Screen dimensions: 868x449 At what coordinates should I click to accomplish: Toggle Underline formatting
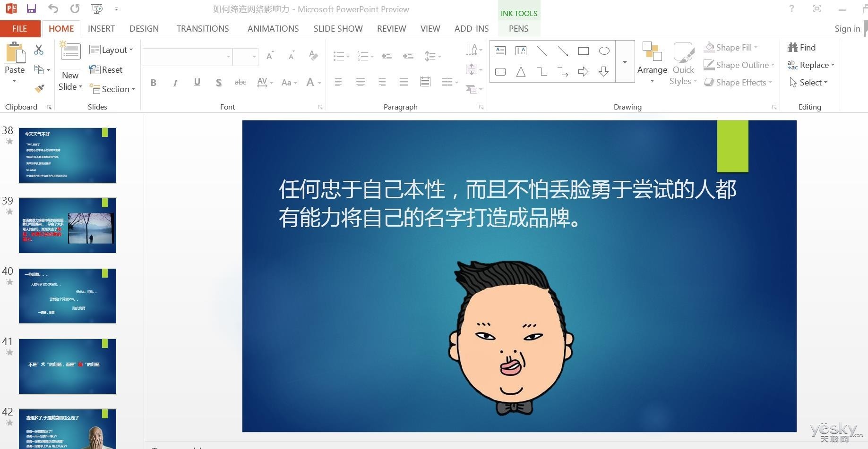click(197, 83)
